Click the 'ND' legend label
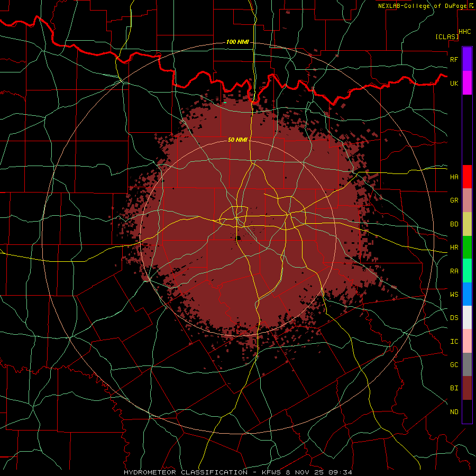This screenshot has width=476, height=476. [x=454, y=412]
